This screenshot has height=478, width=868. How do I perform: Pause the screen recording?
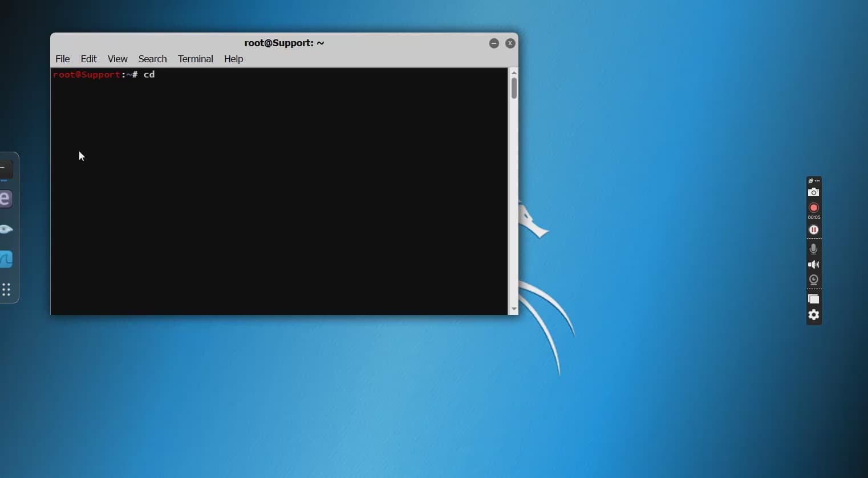point(814,230)
